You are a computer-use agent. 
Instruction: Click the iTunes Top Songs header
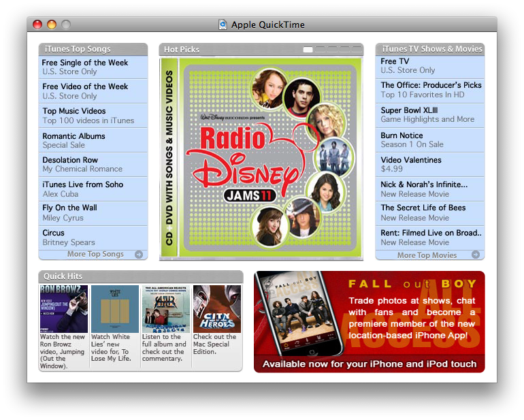pos(93,49)
